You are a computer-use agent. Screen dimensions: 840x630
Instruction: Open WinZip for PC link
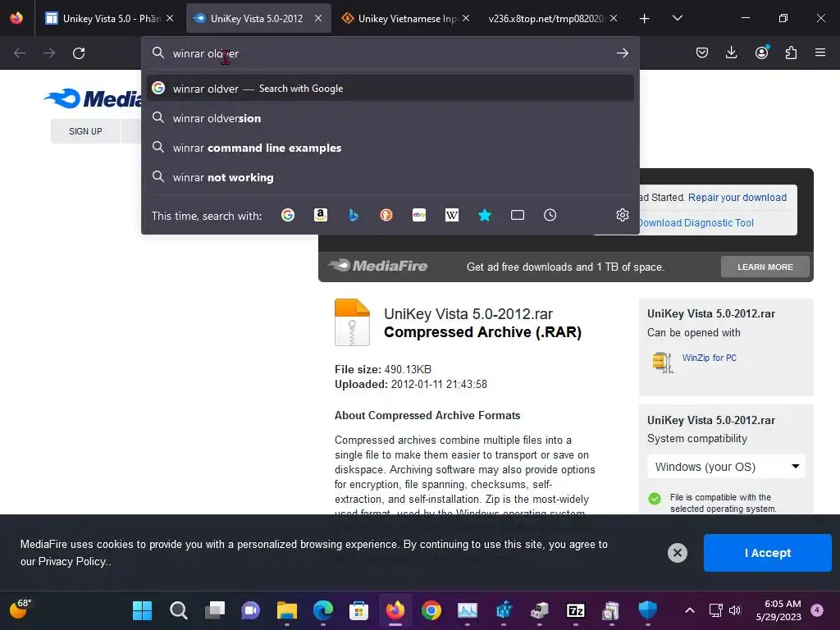pos(710,358)
